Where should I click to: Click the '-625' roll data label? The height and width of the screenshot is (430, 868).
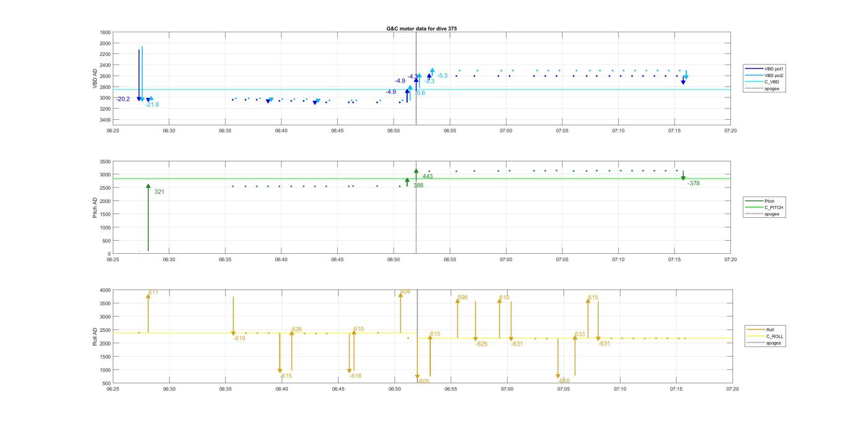pos(481,344)
